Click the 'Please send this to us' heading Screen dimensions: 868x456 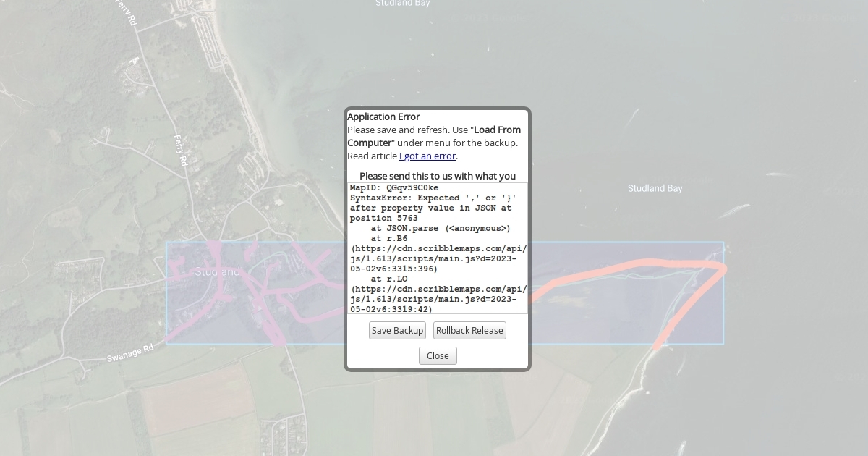tap(437, 176)
